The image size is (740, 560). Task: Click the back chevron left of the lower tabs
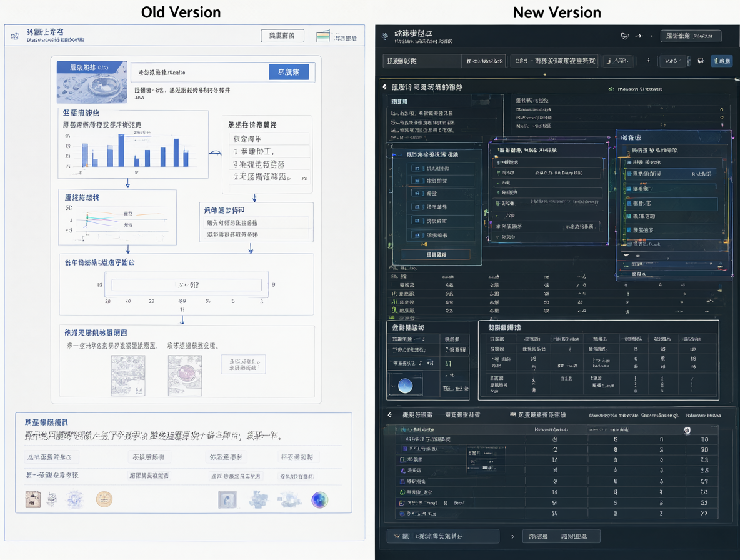(390, 415)
